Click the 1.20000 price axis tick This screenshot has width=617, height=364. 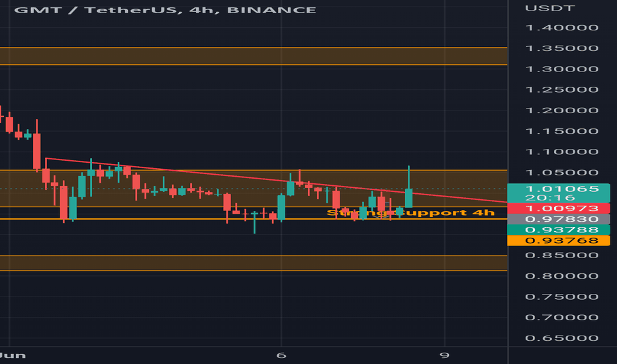click(562, 111)
